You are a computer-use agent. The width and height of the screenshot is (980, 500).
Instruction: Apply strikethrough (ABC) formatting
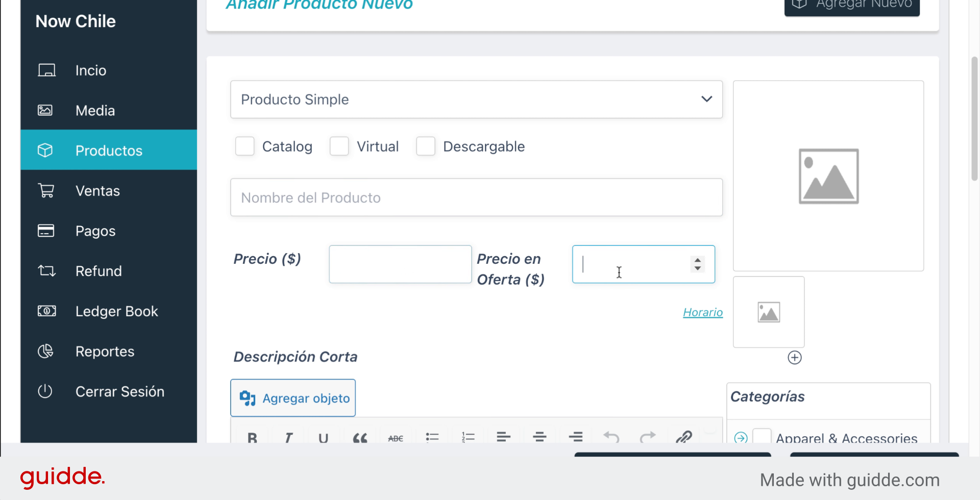[396, 437]
